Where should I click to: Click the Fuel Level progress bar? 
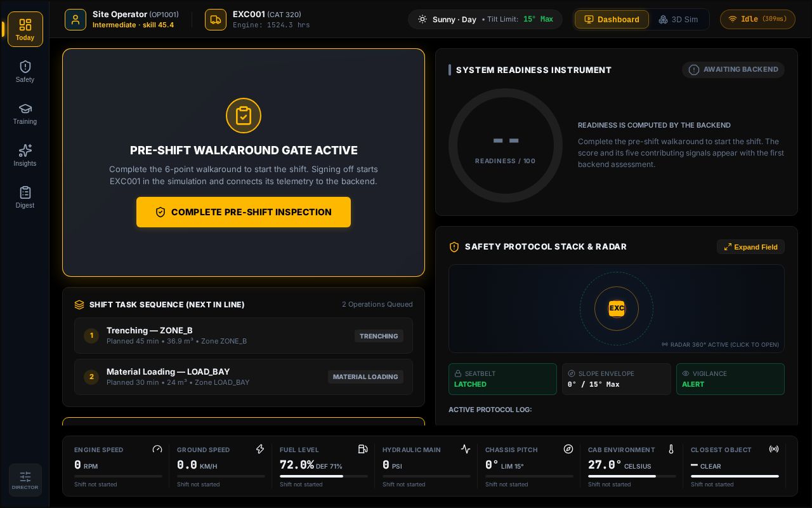(x=324, y=476)
